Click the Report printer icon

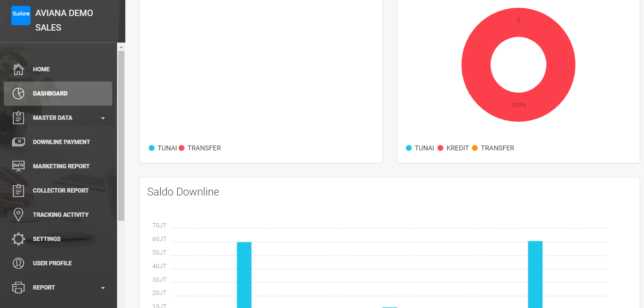tap(18, 288)
